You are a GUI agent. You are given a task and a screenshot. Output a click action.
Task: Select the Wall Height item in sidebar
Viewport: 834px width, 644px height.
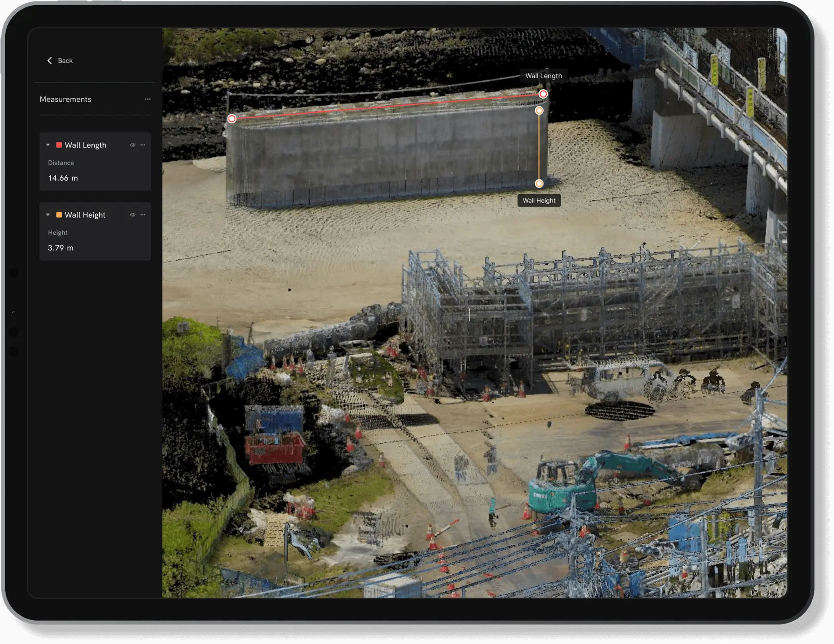[85, 215]
